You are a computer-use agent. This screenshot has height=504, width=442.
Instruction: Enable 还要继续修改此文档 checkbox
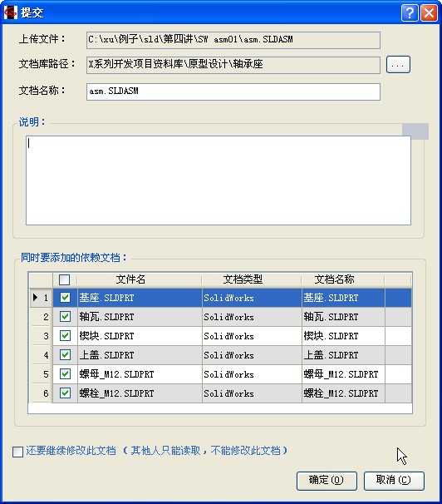tap(18, 452)
